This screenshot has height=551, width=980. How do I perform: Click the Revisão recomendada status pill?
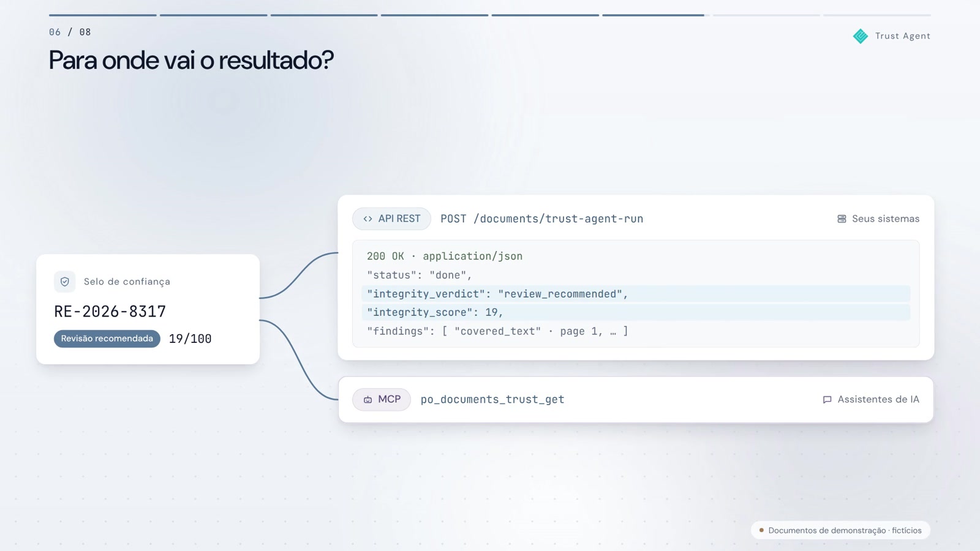tap(107, 339)
